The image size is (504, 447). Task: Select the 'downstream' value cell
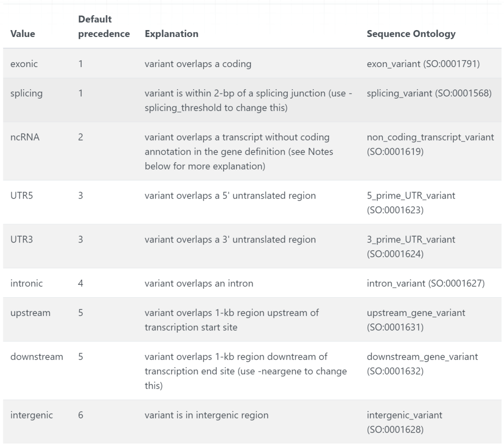pos(36,357)
